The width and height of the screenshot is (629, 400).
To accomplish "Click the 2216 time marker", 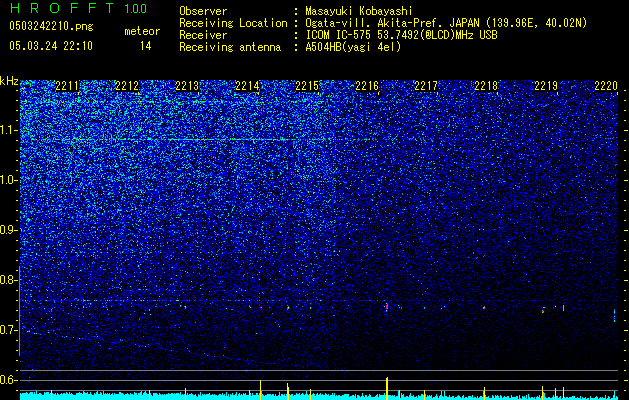I will 367,86.
